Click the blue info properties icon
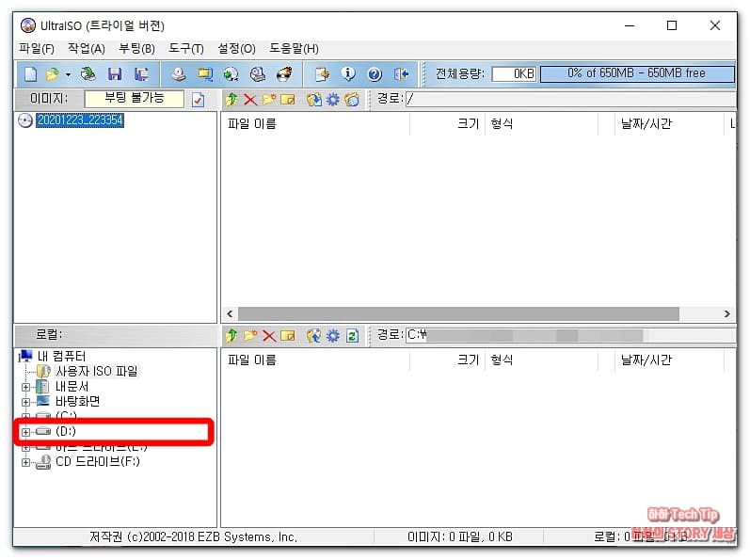The image size is (750, 560). (x=348, y=74)
